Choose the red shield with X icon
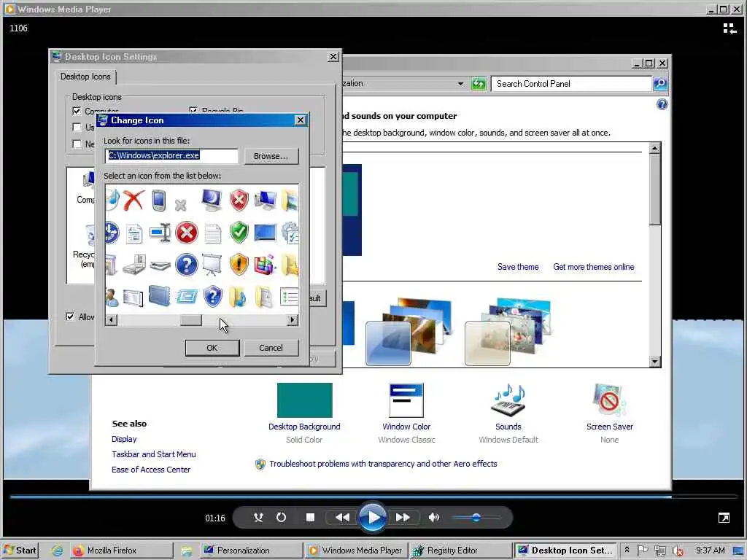747x560 pixels. click(239, 200)
